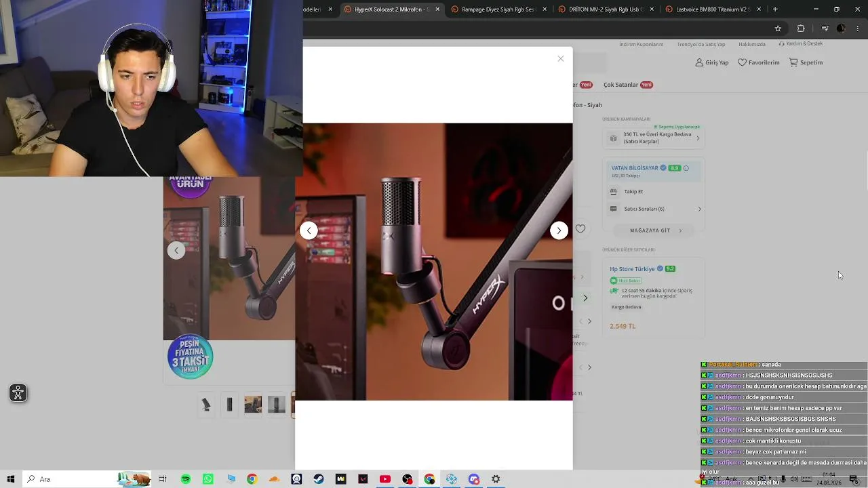
Task: Open Google Chrome from the taskbar
Action: (252, 479)
